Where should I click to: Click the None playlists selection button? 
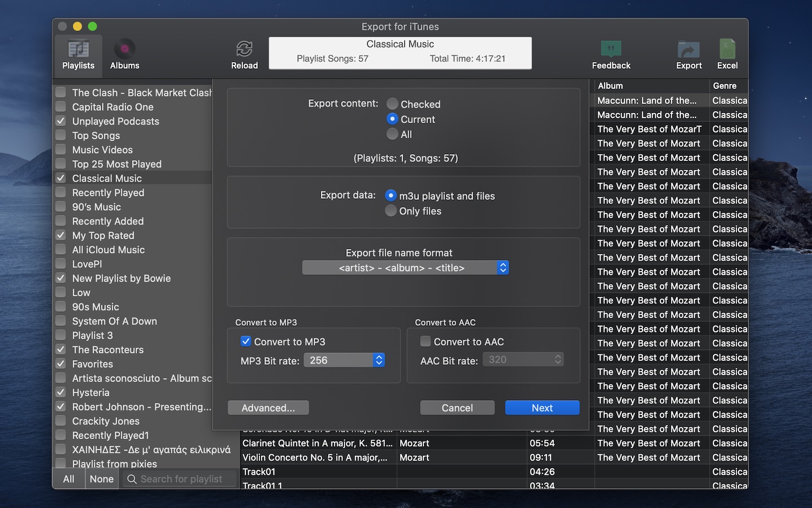pos(101,479)
